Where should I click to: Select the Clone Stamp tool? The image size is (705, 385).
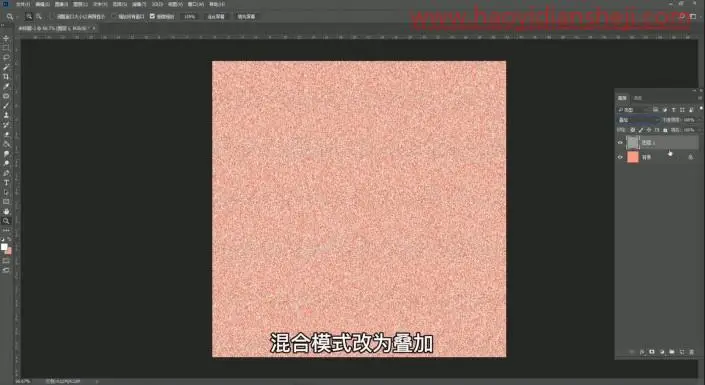[x=6, y=115]
